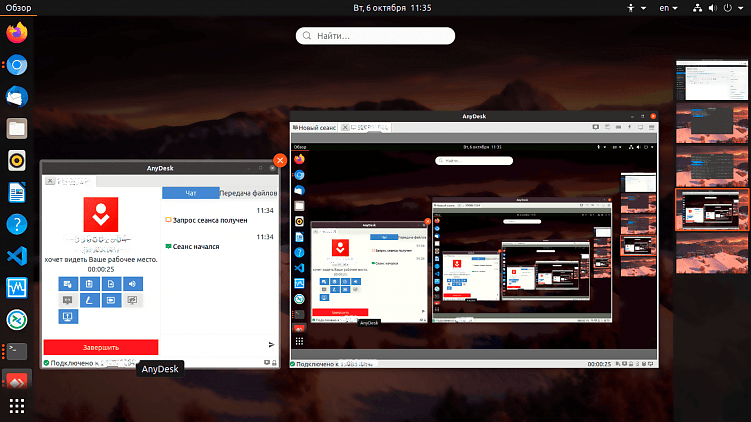This screenshot has height=422, width=751.
Task: Open Thunderbird mail from the dock
Action: click(17, 97)
